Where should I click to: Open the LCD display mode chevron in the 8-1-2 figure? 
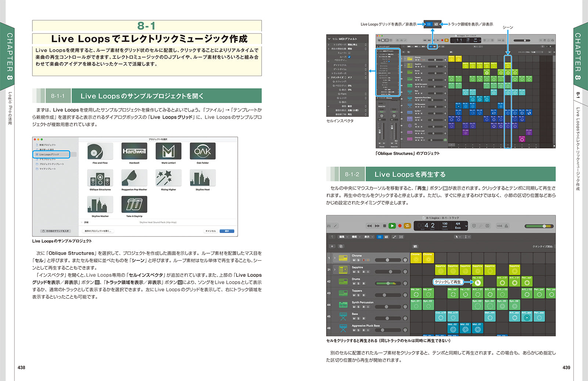(466, 226)
